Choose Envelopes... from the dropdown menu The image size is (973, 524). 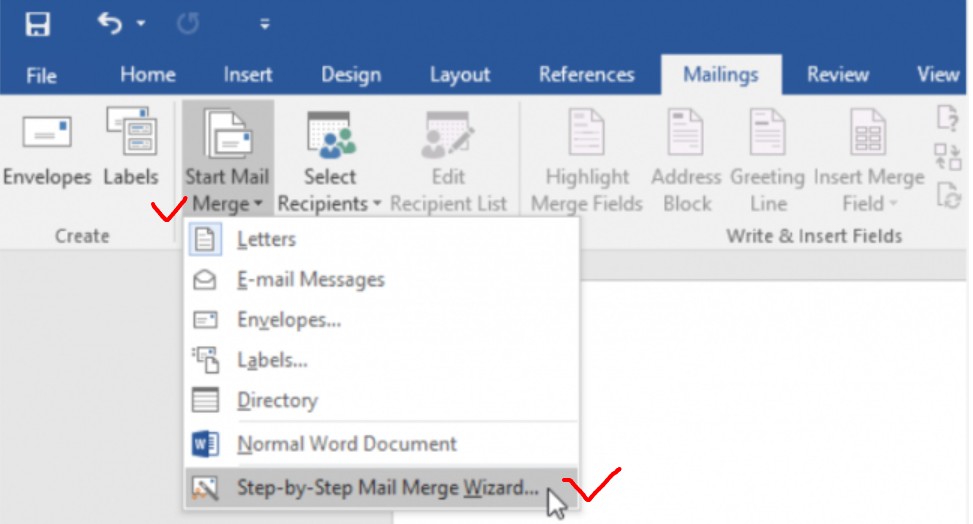click(381, 320)
